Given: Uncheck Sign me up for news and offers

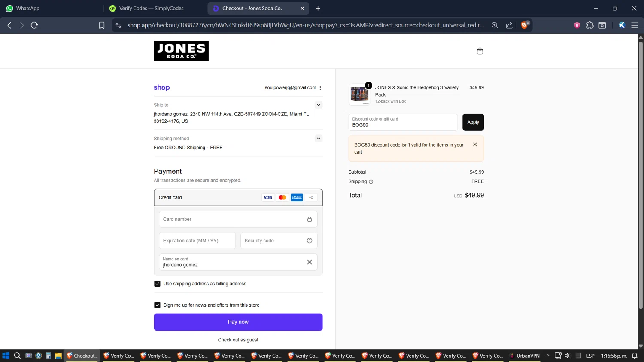Looking at the screenshot, I should click(x=157, y=305).
